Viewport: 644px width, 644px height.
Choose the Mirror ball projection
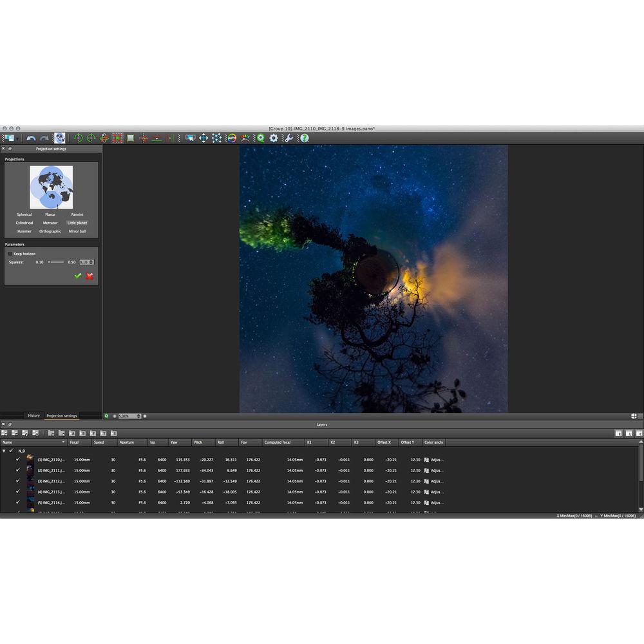(77, 231)
